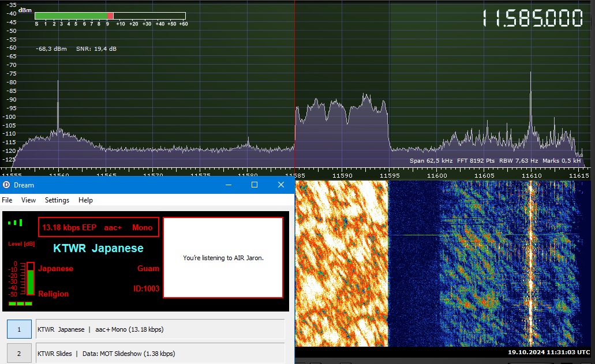Click 'KTWR Japanese | aac+ Mono (13.18 kbps)' service label

pyautogui.click(x=160, y=329)
